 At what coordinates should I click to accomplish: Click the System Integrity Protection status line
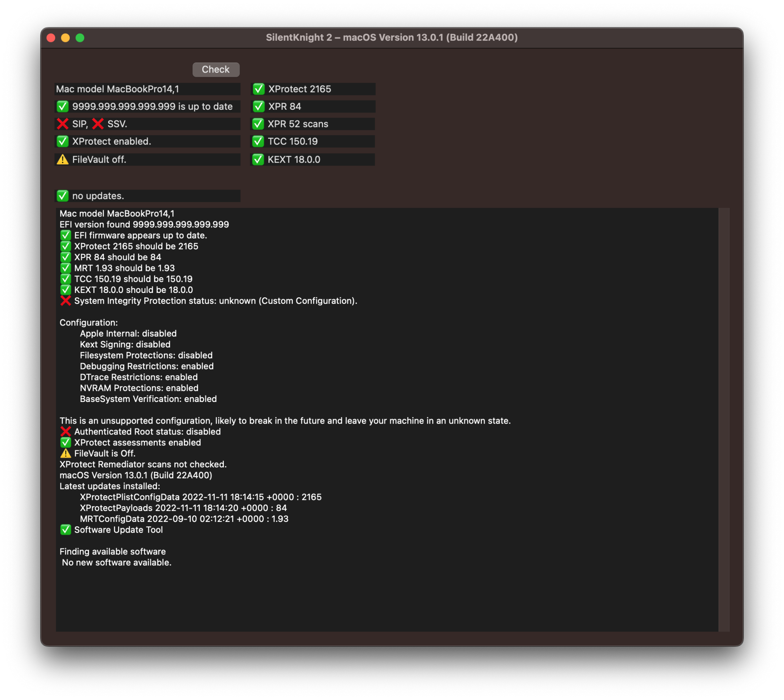(215, 301)
